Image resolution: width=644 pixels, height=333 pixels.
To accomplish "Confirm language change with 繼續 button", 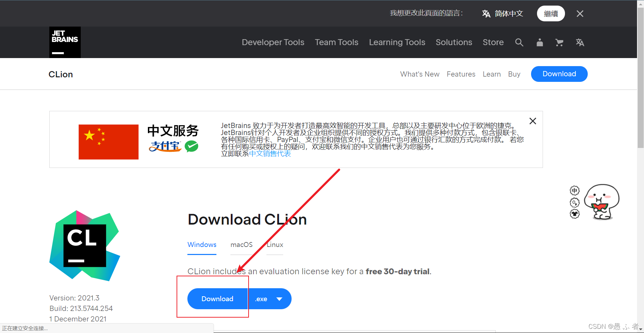I will 551,14.
